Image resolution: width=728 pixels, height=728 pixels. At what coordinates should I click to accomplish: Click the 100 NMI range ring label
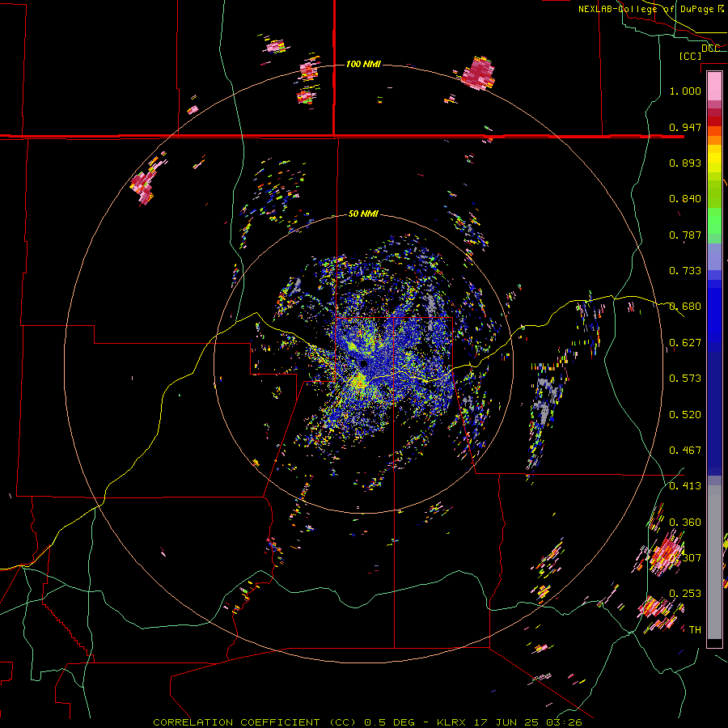tap(363, 64)
